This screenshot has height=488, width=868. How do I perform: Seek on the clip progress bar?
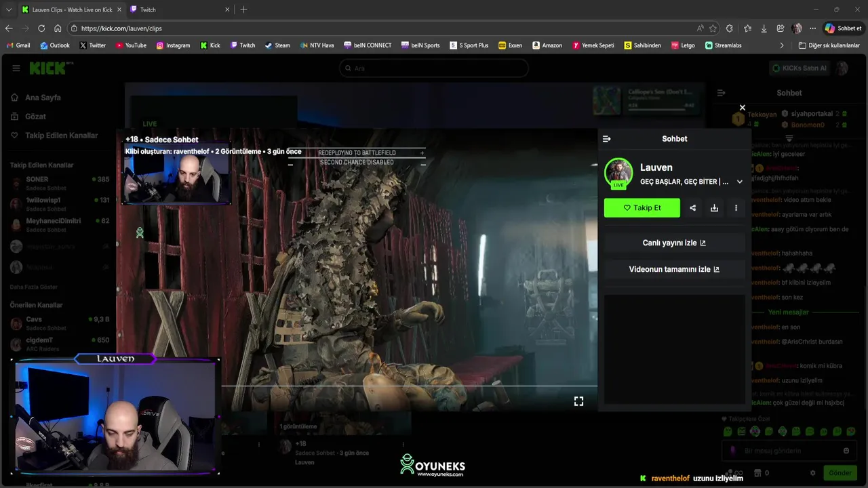click(x=409, y=386)
